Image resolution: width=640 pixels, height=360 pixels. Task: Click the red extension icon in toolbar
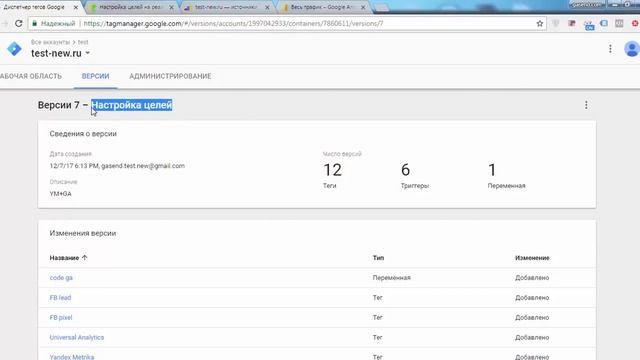click(x=572, y=24)
